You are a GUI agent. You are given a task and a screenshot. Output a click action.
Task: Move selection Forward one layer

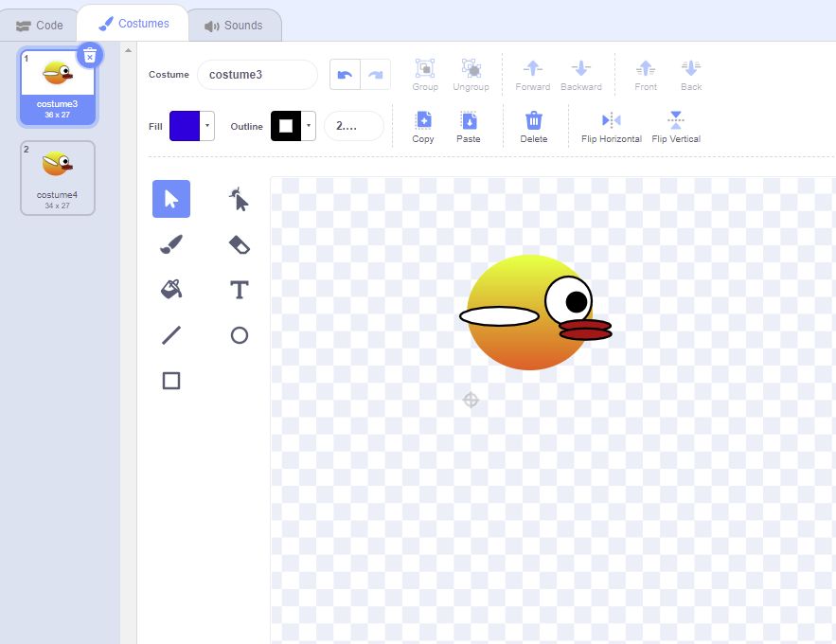point(533,75)
